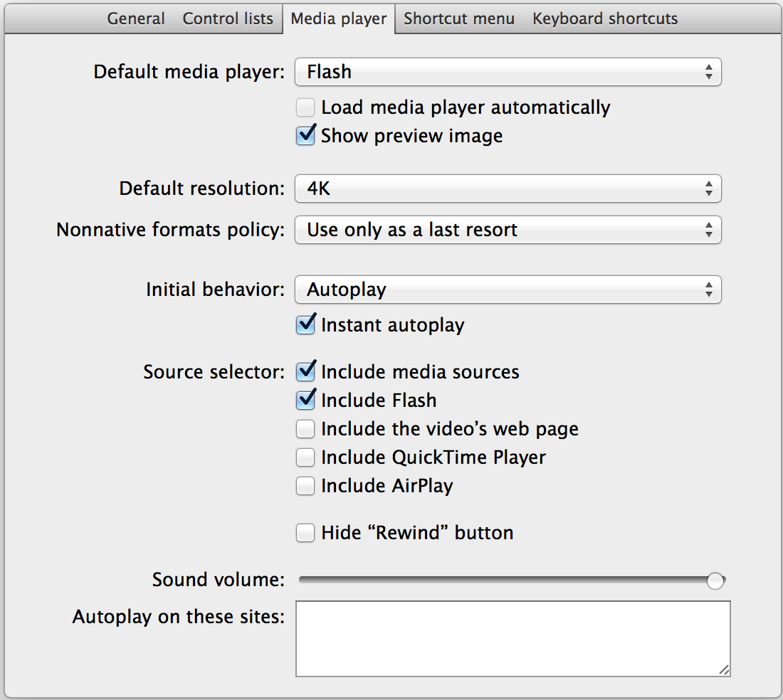
Task: Click the Sound volume slider knob
Action: pos(715,580)
